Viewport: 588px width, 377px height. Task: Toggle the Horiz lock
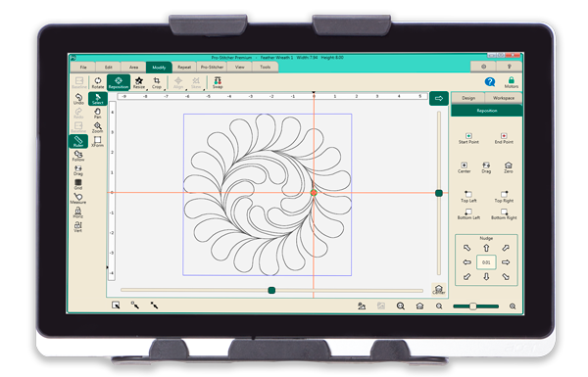(x=78, y=212)
